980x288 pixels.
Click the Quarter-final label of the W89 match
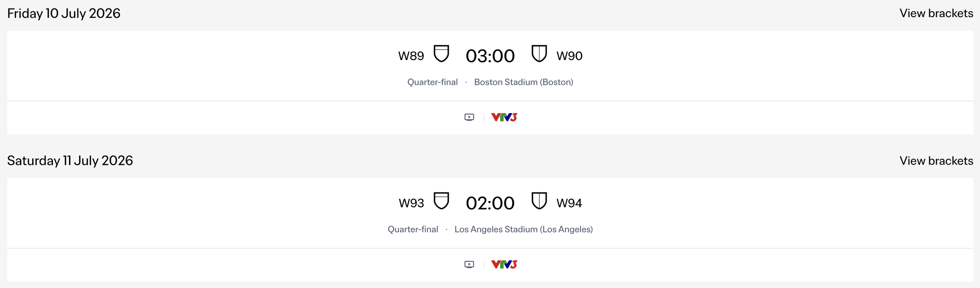432,82
